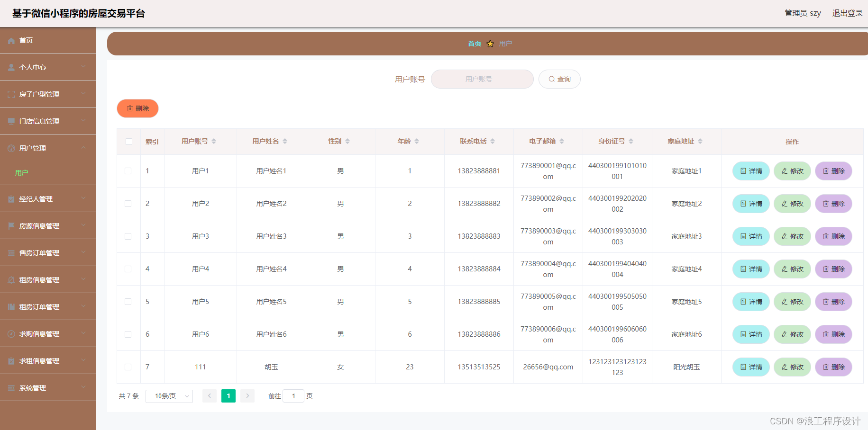Click the icon beside 租房信息管理

(x=11, y=280)
